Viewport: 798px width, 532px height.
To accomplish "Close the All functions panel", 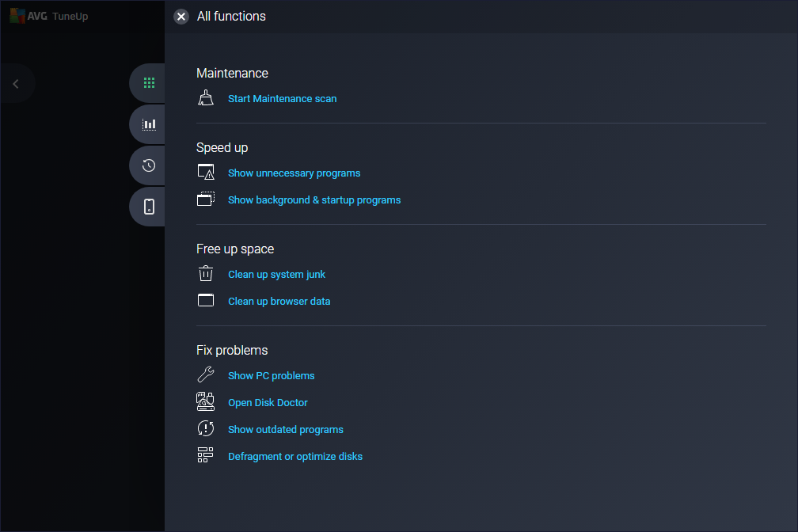I will tap(180, 16).
